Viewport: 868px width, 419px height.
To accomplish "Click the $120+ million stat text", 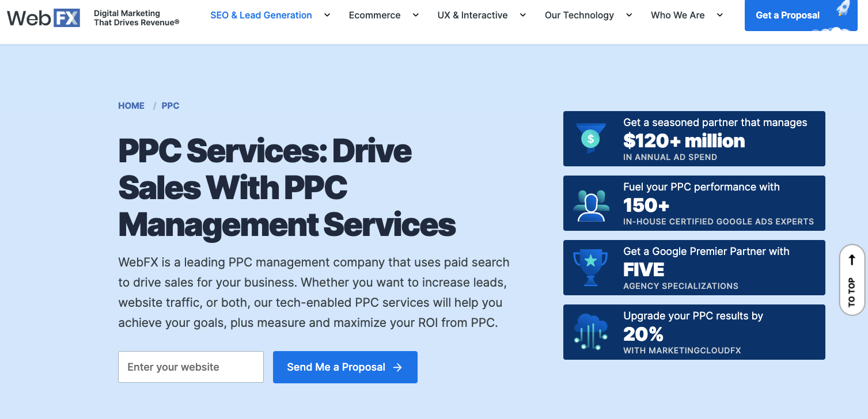I will pyautogui.click(x=684, y=141).
